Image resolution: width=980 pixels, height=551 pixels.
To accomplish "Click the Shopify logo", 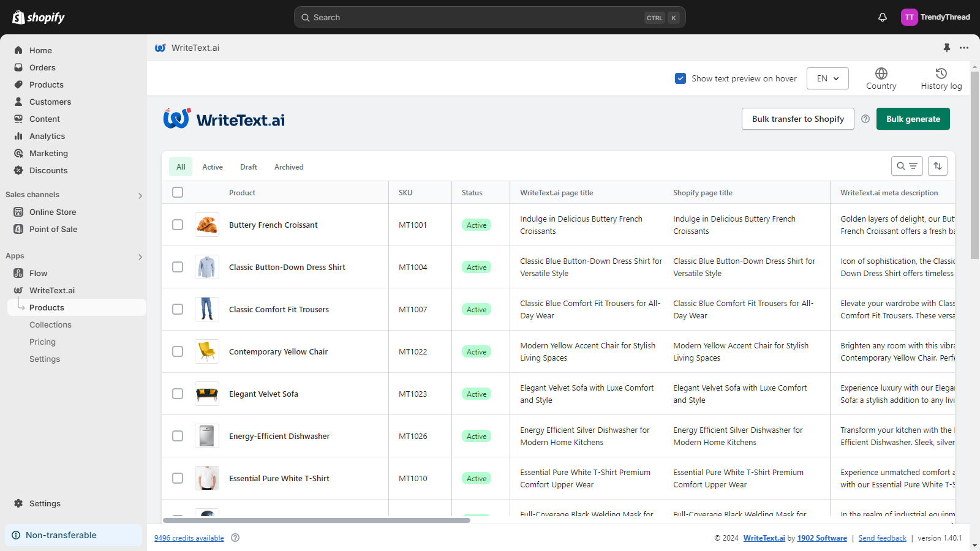I will click(39, 17).
